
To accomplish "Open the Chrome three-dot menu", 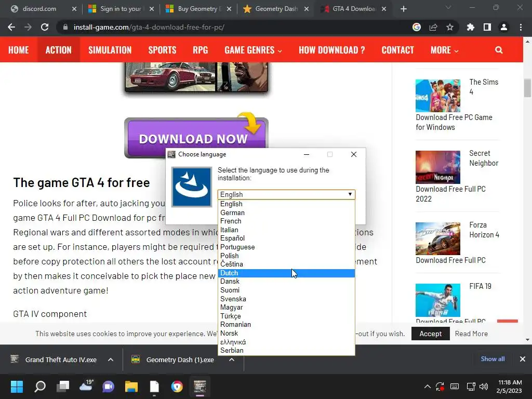I will (x=521, y=27).
